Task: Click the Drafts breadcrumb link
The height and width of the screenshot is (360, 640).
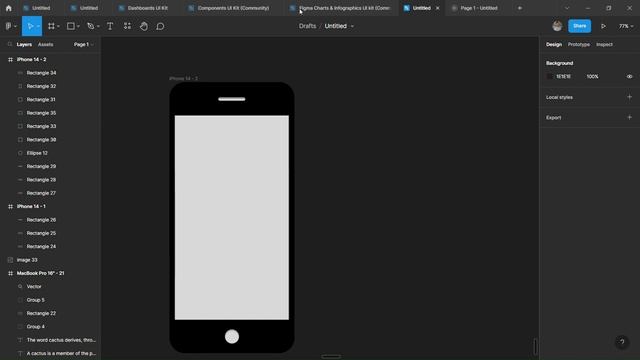Action: (307, 26)
